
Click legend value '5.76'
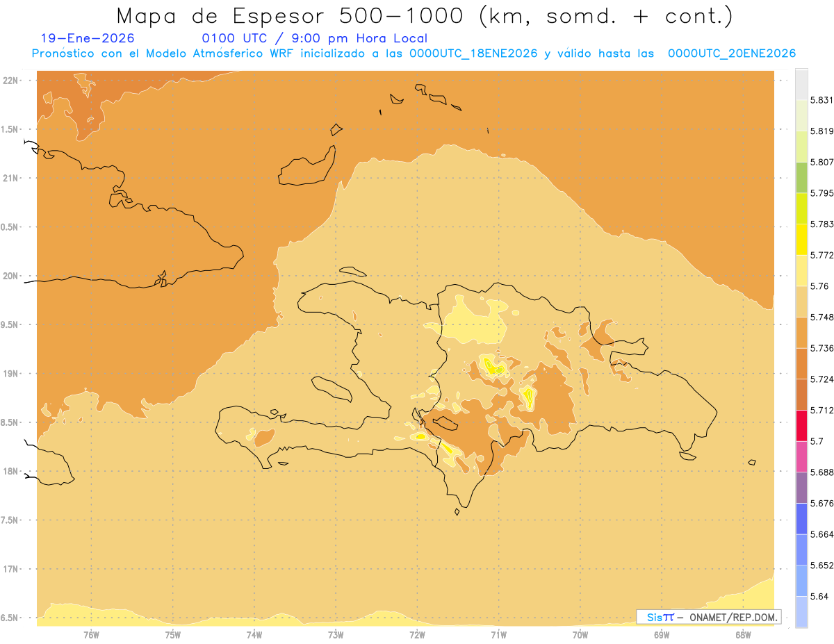[x=819, y=286]
